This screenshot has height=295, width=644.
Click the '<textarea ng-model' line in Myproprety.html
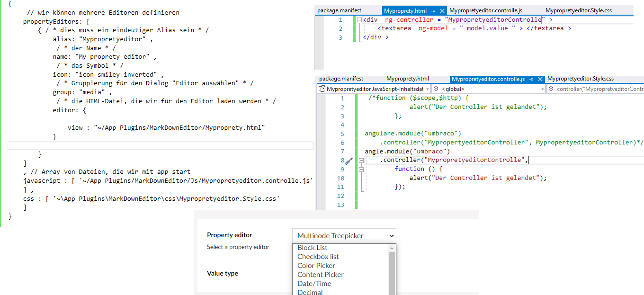click(474, 28)
